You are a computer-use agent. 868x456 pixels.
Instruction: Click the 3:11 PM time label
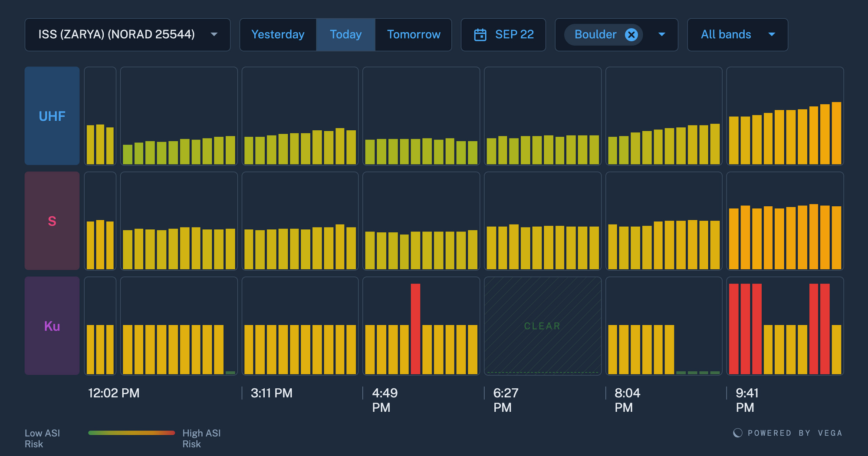[272, 393]
